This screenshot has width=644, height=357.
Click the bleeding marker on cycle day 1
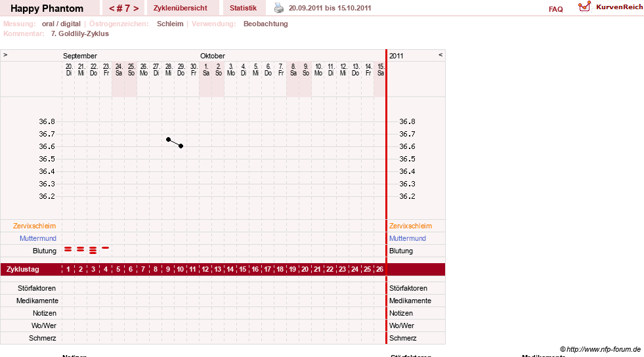pos(68,249)
